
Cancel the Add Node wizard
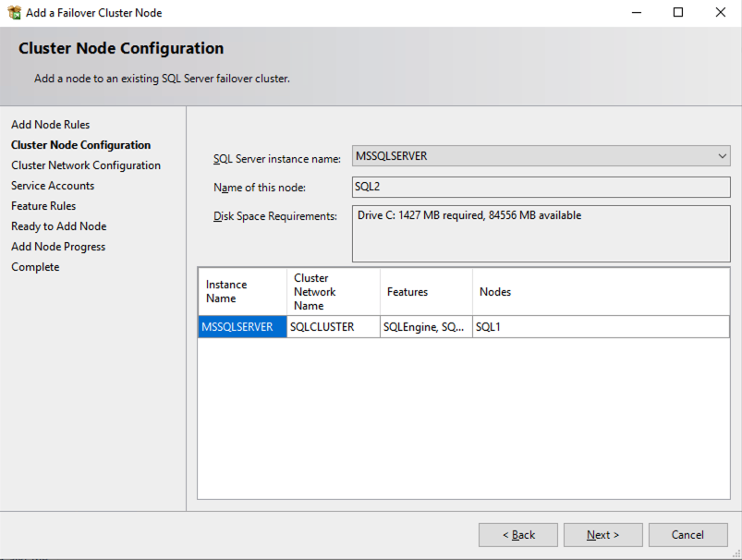687,535
